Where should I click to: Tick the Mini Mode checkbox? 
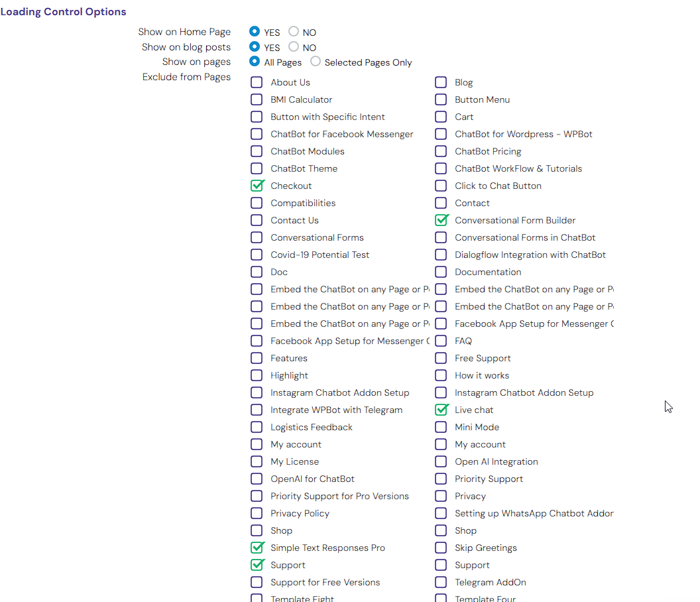pos(441,427)
